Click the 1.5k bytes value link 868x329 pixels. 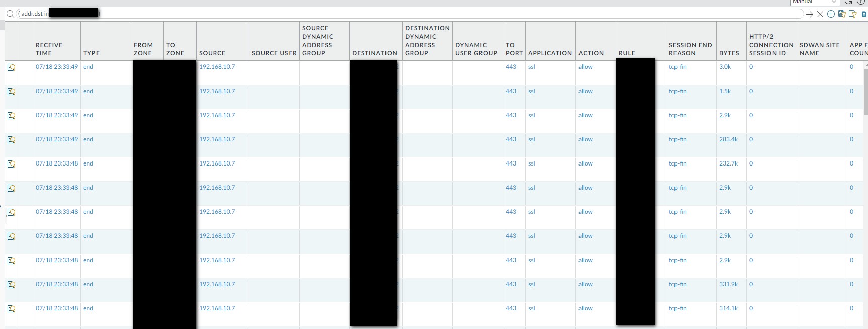click(x=725, y=91)
